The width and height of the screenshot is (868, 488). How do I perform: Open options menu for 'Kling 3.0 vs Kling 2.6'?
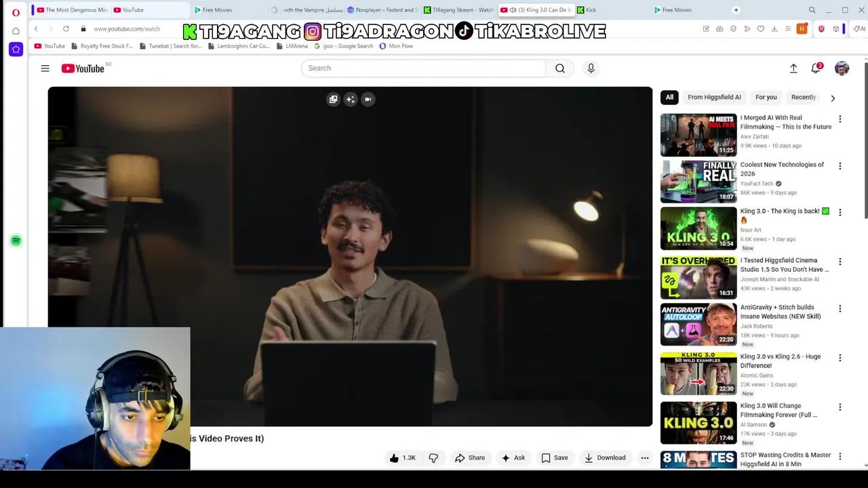point(840,358)
